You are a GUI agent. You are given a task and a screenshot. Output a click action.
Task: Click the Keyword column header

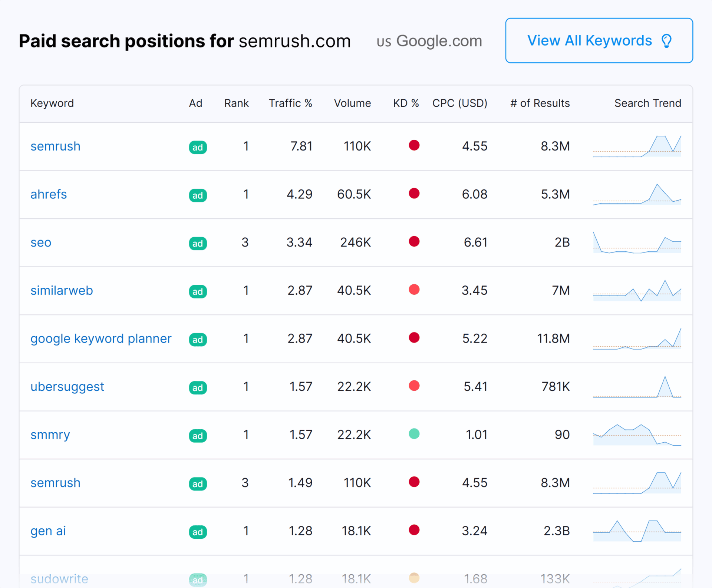pyautogui.click(x=52, y=103)
